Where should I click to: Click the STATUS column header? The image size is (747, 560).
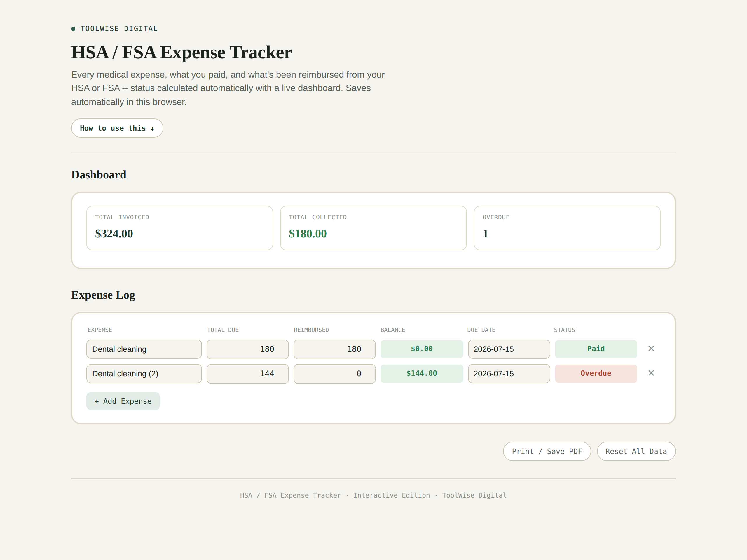click(564, 330)
